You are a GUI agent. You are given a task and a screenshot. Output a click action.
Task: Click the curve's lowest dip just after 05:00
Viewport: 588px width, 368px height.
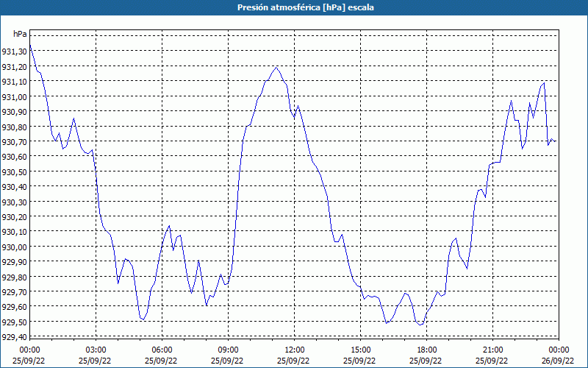pos(142,319)
